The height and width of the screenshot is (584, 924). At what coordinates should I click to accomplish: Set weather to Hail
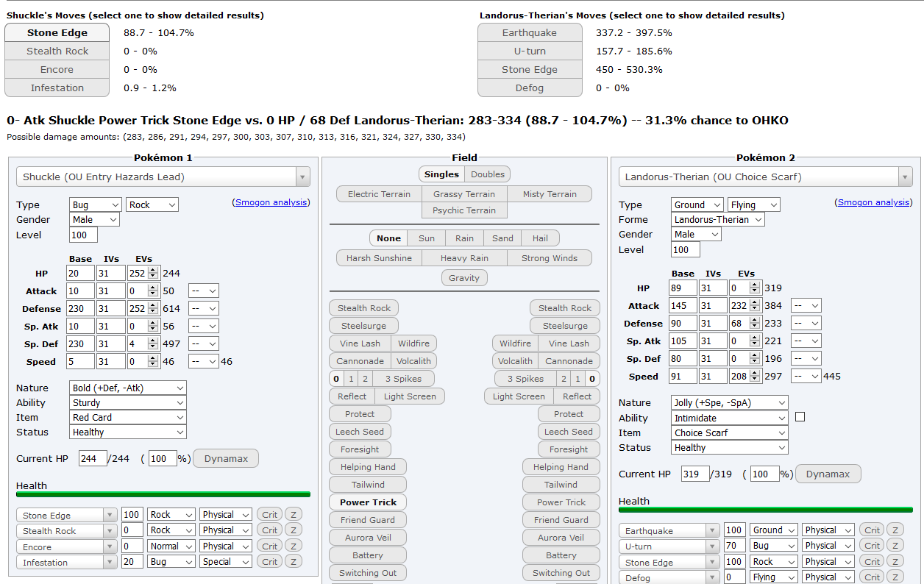point(540,238)
